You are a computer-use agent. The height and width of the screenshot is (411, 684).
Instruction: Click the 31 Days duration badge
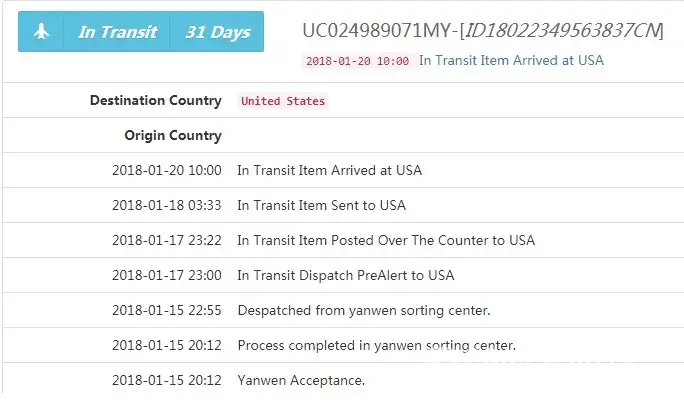coord(217,32)
